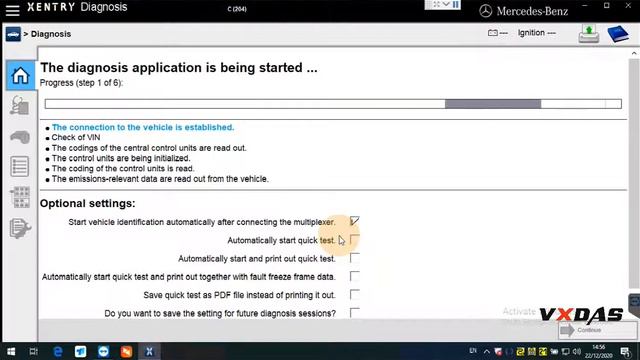Screen dimensions: 640x360
Task: Open the blue book help icon
Action: pos(618,34)
